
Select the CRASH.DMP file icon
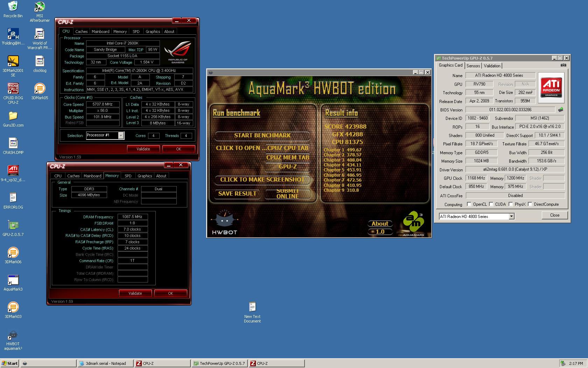pos(13,146)
